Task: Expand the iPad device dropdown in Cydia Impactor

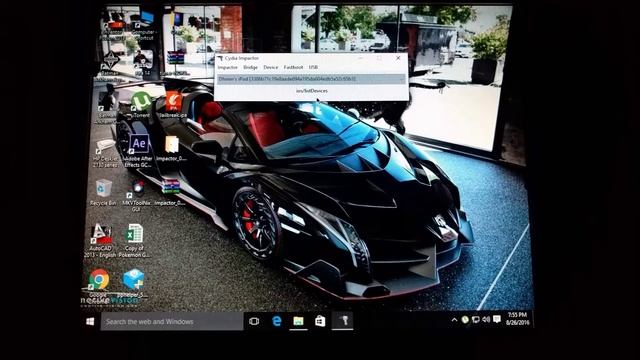Action: (x=311, y=79)
